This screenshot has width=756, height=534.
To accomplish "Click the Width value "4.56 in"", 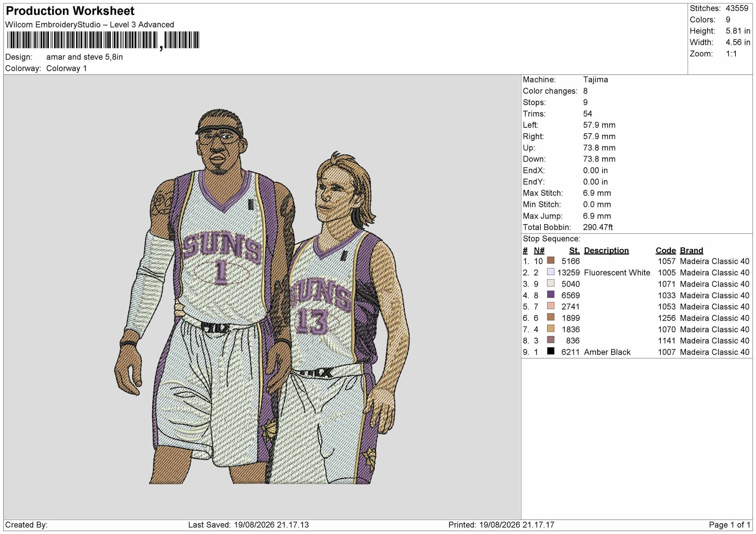I will [x=738, y=42].
